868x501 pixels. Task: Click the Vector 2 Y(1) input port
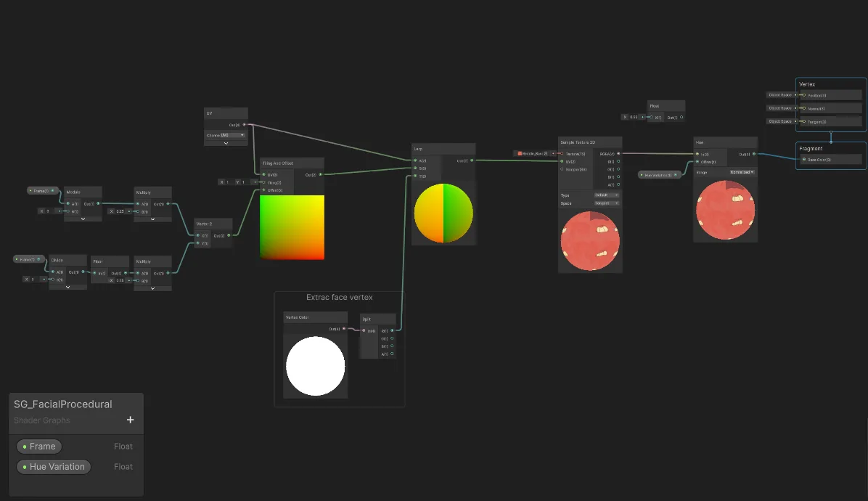[197, 243]
